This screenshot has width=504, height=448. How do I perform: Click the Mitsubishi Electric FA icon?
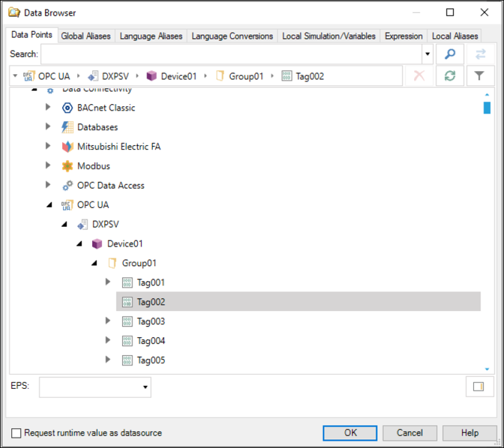67,147
